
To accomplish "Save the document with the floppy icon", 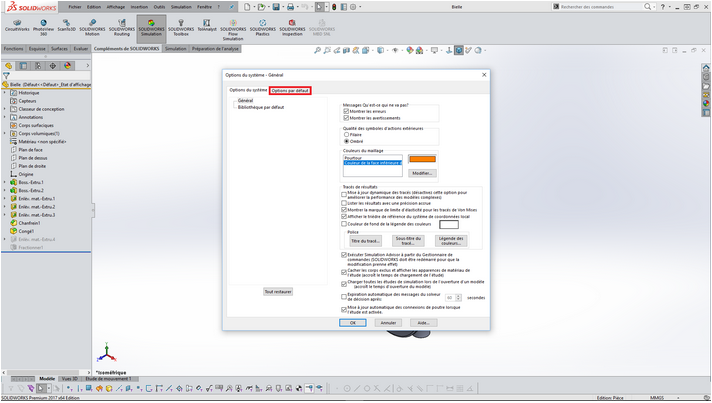I will pyautogui.click(x=276, y=7).
